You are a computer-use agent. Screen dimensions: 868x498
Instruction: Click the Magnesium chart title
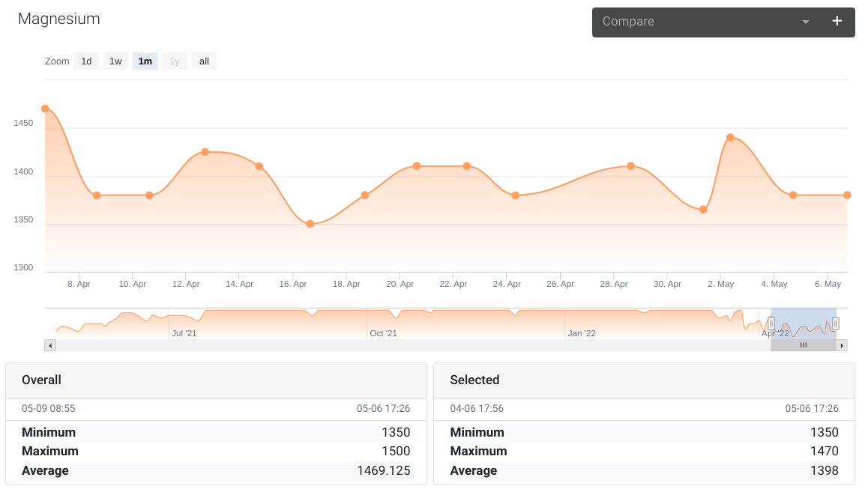[x=58, y=19]
